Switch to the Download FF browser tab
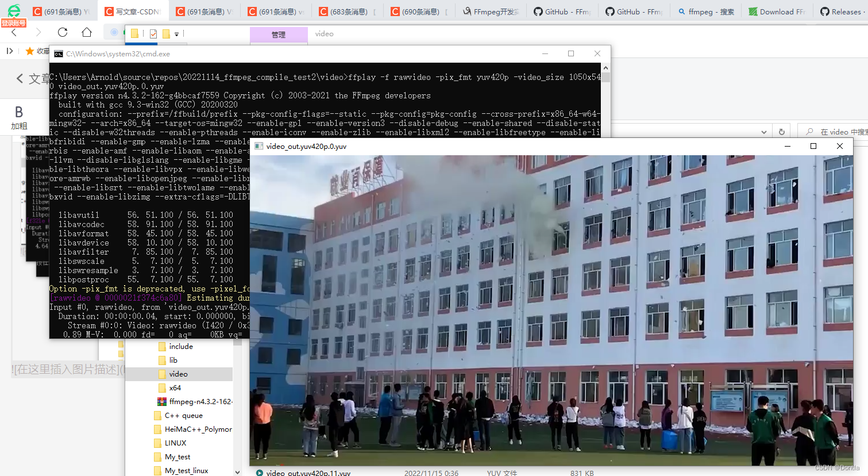 coord(777,11)
